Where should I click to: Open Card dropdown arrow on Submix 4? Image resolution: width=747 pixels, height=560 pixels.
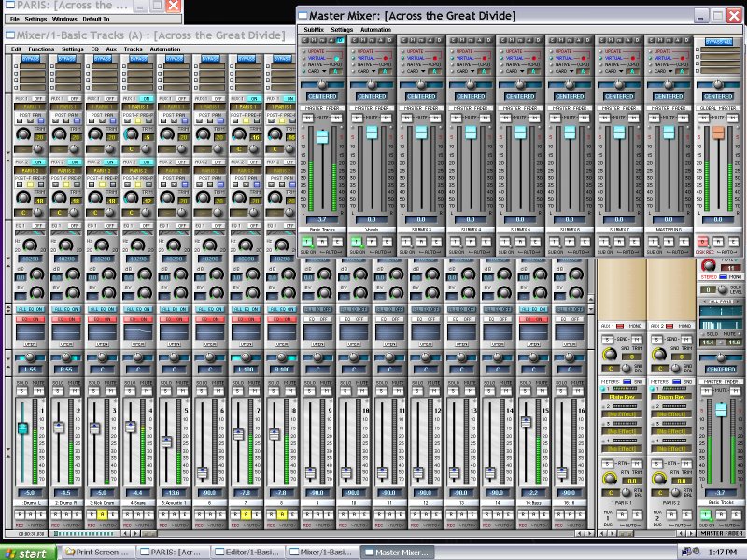click(472, 71)
